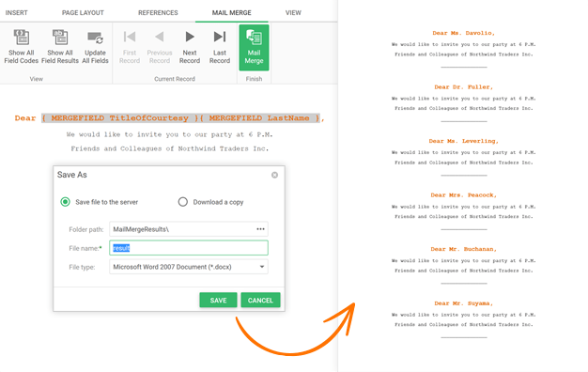Image resolution: width=588 pixels, height=372 pixels.
Task: Click the Cancel button
Action: [x=260, y=300]
